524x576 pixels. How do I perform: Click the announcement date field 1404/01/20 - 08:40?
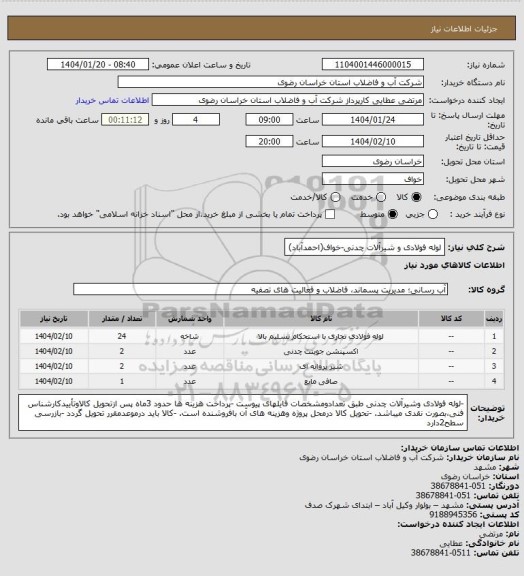pyautogui.click(x=98, y=64)
